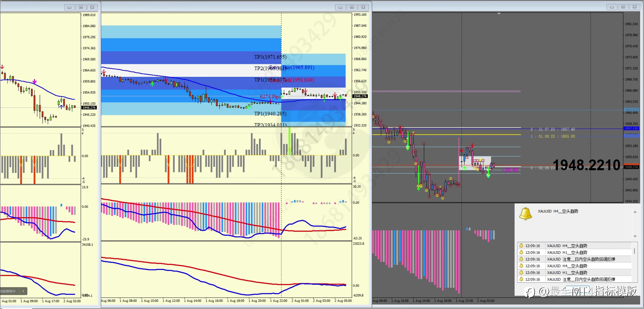Screen dimensions: 644x309
Task: Close the right dark chart window
Action: click(635, 7)
